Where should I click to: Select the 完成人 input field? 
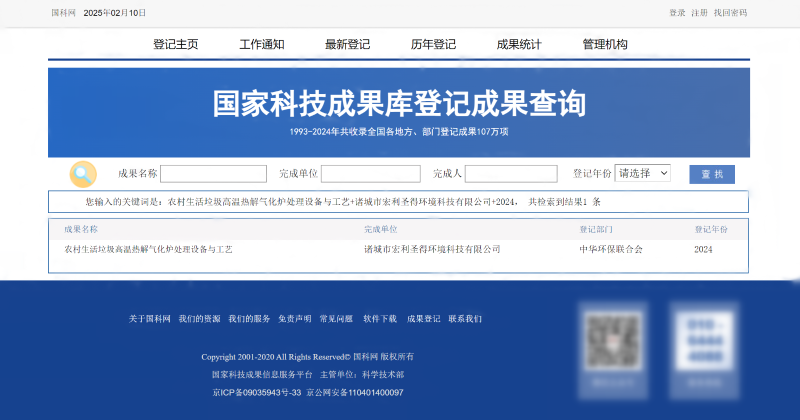[510, 174]
